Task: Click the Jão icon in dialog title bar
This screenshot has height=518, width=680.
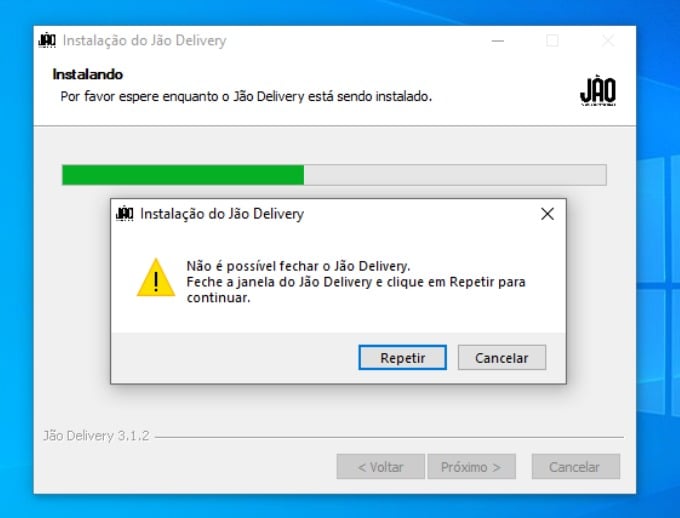Action: pos(125,213)
